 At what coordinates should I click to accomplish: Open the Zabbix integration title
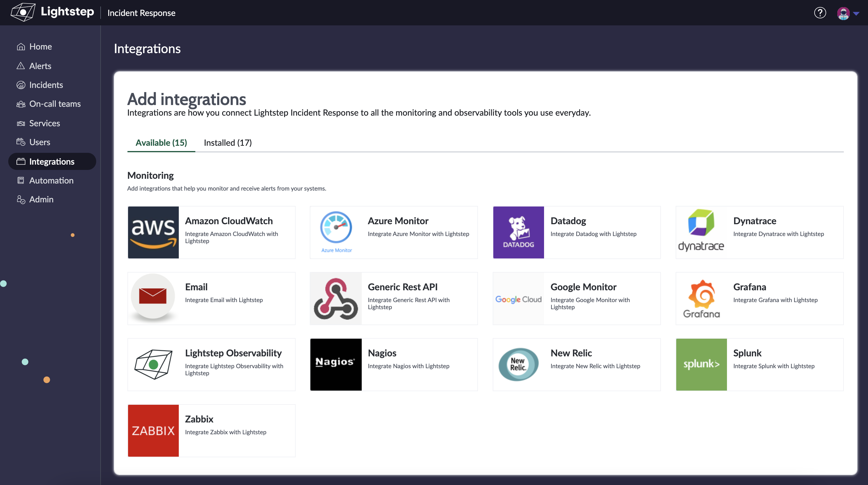click(199, 419)
